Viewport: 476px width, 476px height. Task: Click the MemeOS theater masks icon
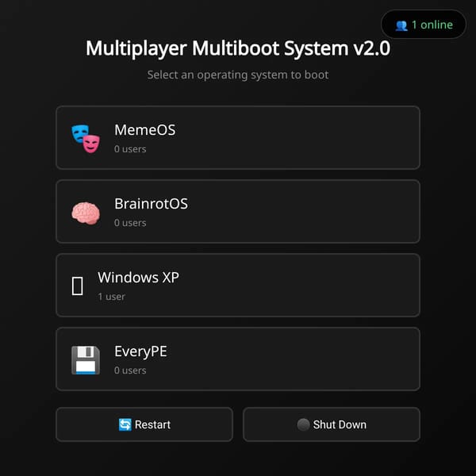86,138
